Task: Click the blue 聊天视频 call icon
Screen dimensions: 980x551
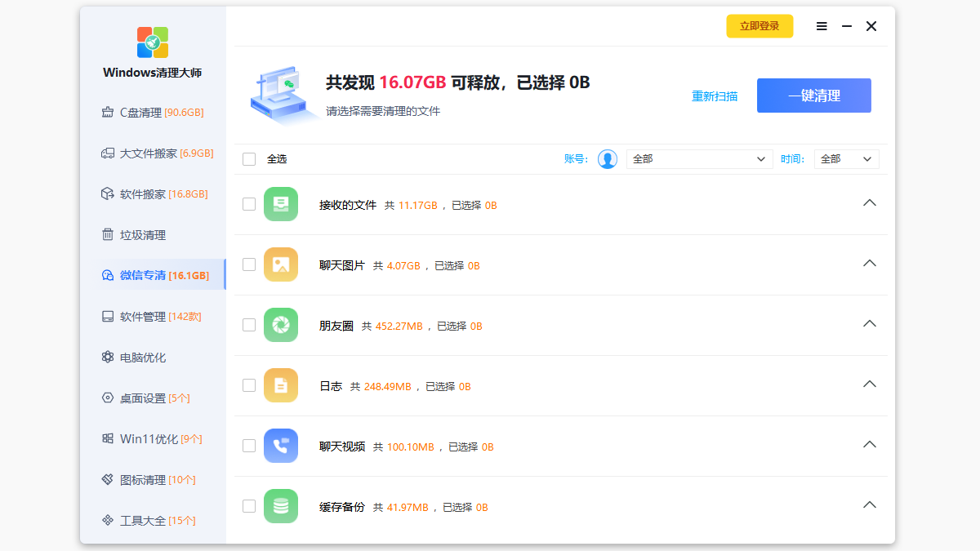Action: click(x=281, y=446)
